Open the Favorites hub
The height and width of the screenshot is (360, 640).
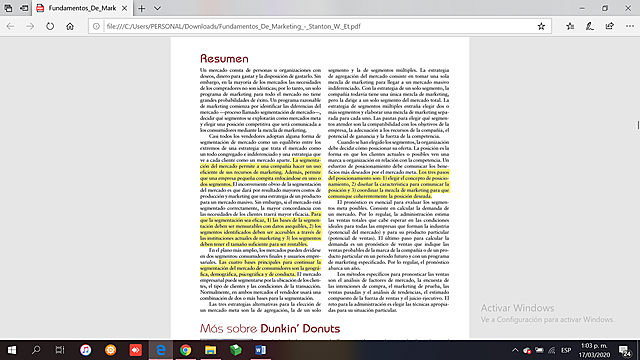pyautogui.click(x=570, y=27)
